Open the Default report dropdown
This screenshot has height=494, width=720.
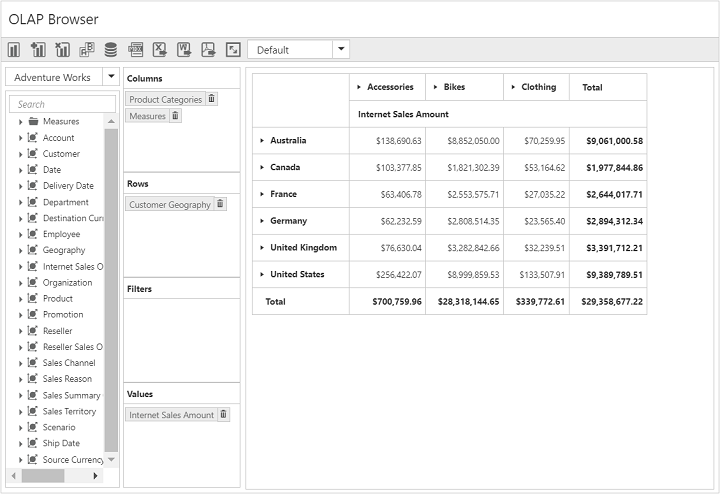341,49
